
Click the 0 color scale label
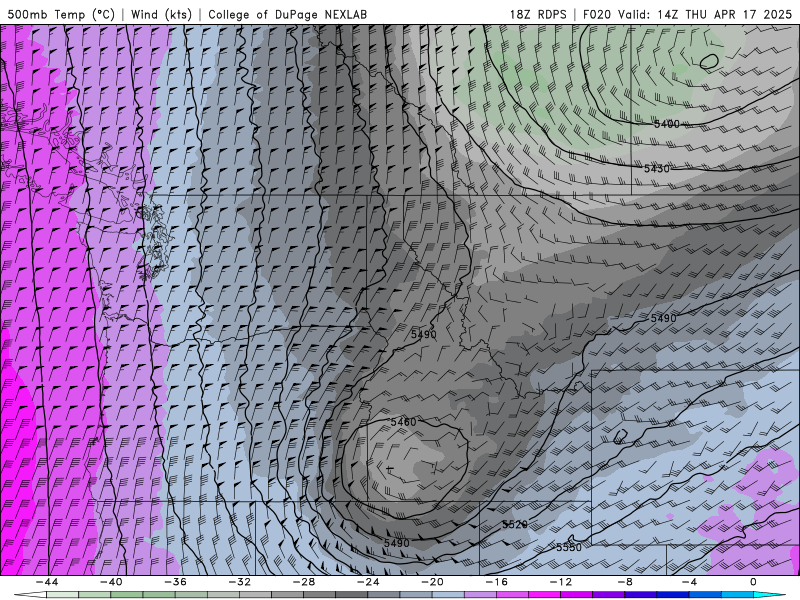pyautogui.click(x=753, y=582)
